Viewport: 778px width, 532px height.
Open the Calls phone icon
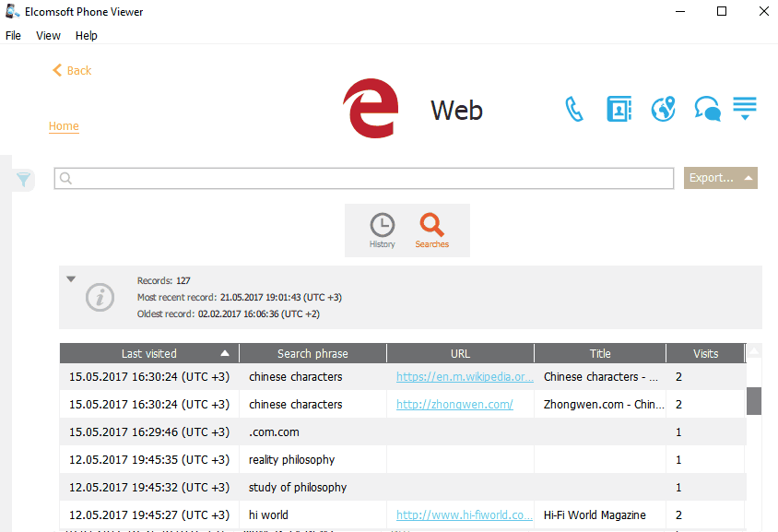coord(574,110)
